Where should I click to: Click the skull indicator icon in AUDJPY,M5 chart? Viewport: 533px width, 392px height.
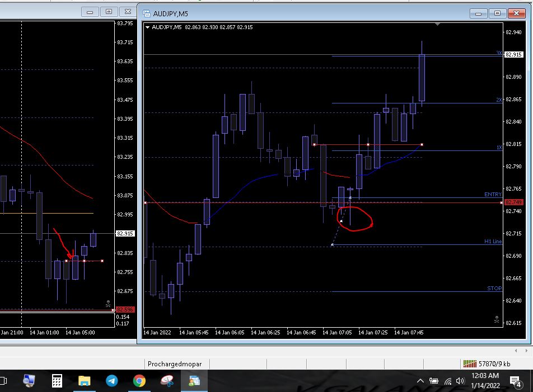point(497,319)
